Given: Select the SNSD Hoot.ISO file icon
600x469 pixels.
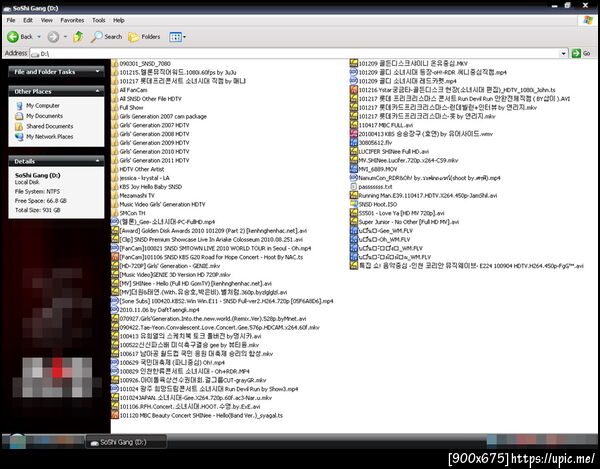Looking at the screenshot, I should click(x=354, y=204).
